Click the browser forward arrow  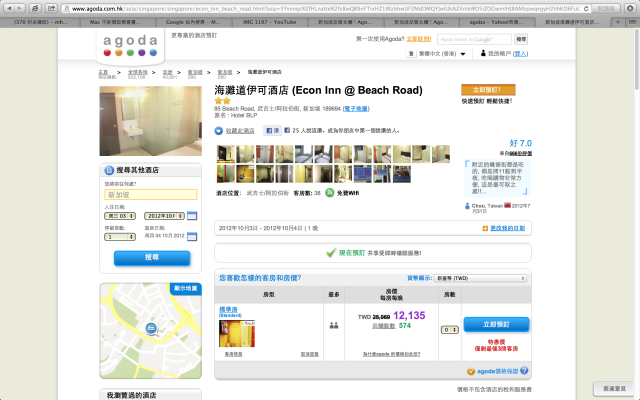[x=19, y=8]
